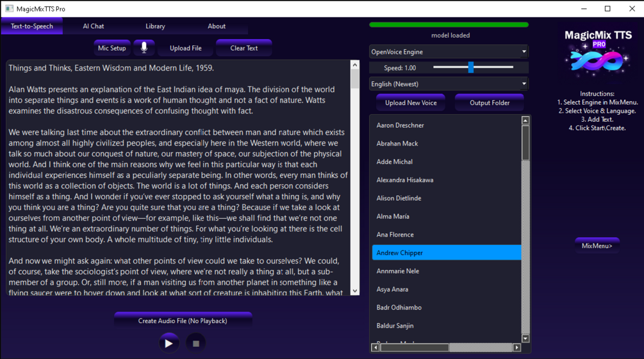The height and width of the screenshot is (359, 644).
Task: Click the voice list scroll up arrow
Action: 525,121
